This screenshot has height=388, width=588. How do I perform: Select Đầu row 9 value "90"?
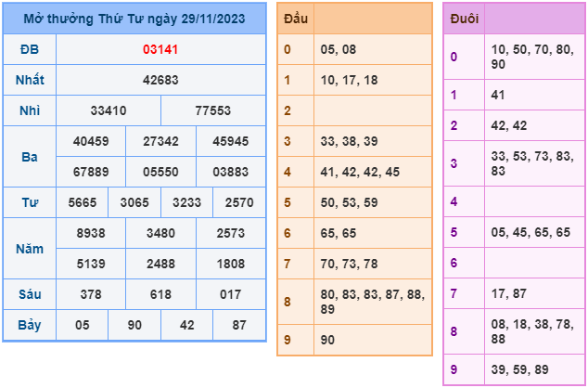tap(327, 340)
